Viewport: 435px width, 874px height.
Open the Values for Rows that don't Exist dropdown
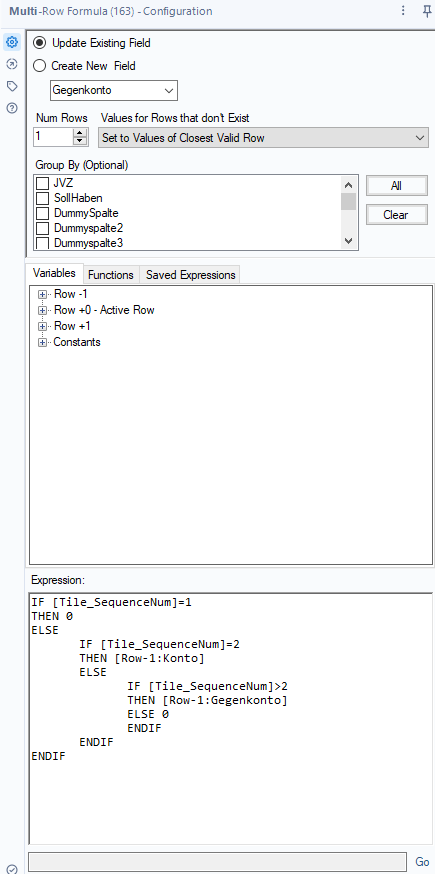coord(264,138)
